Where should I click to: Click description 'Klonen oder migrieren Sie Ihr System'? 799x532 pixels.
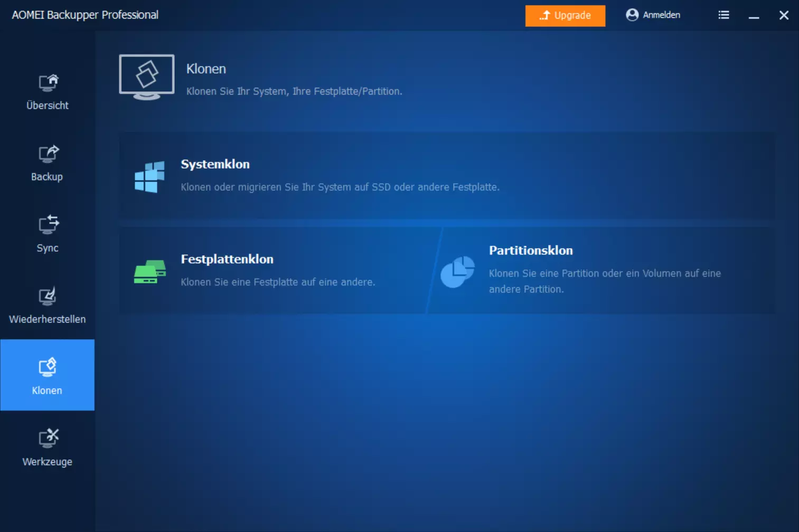tap(340, 187)
